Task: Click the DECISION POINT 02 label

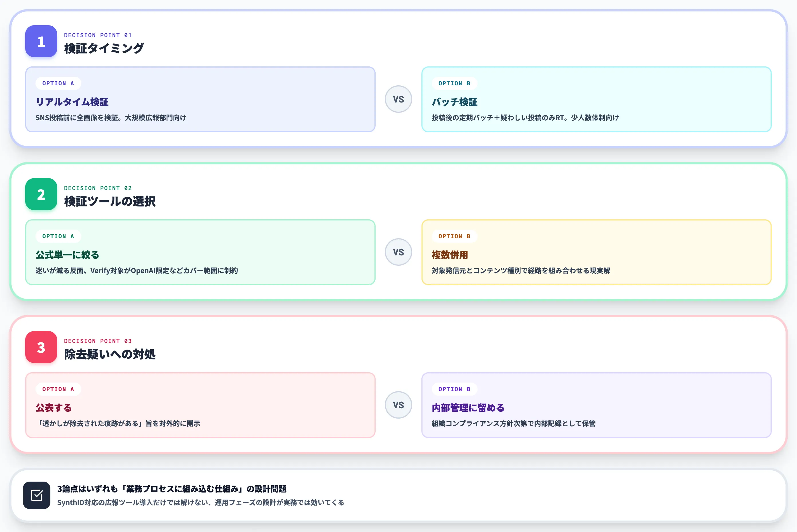Action: 98,188
